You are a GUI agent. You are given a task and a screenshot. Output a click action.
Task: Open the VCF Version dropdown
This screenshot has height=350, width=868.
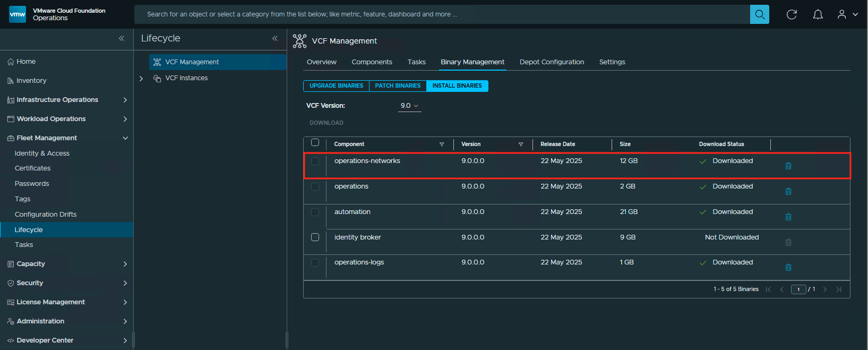coord(409,106)
